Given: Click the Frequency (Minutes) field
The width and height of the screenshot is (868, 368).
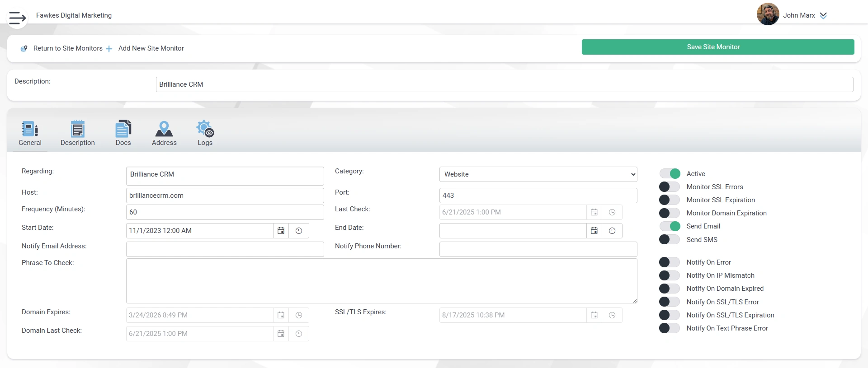Looking at the screenshot, I should coord(225,212).
